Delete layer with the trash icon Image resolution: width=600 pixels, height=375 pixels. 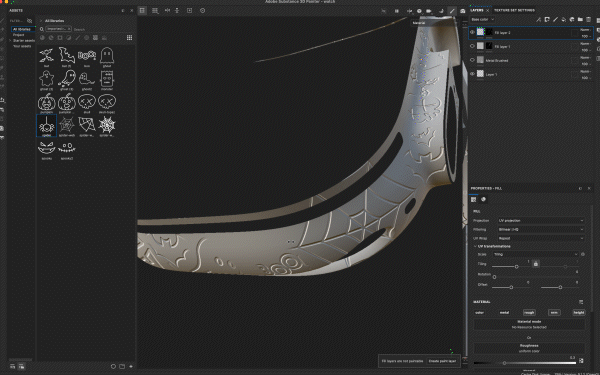pyautogui.click(x=589, y=19)
